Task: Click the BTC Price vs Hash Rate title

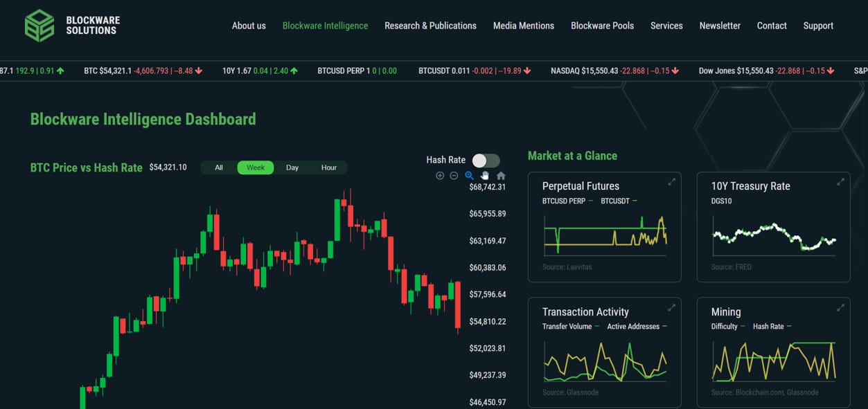Action: click(x=86, y=167)
